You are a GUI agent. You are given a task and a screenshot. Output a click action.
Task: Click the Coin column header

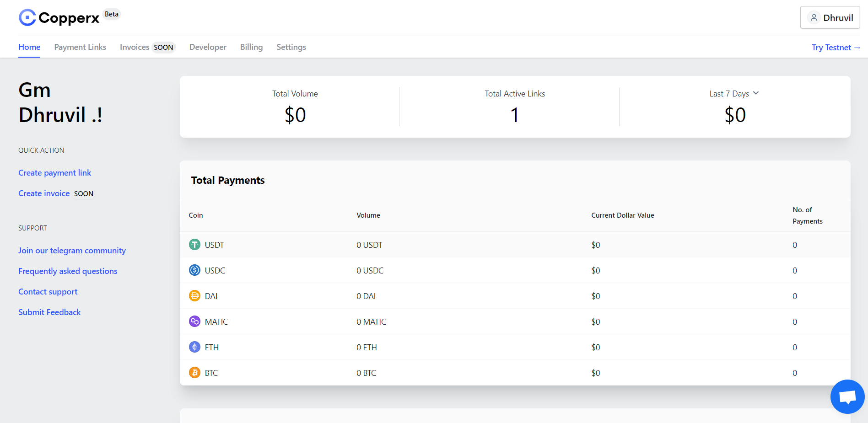196,215
